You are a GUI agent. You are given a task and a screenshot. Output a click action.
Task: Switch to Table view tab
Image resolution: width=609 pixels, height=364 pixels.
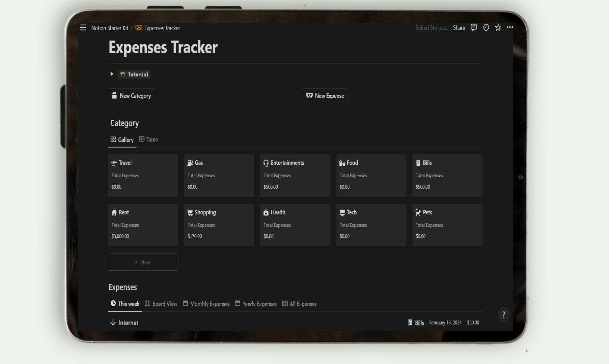(x=148, y=139)
